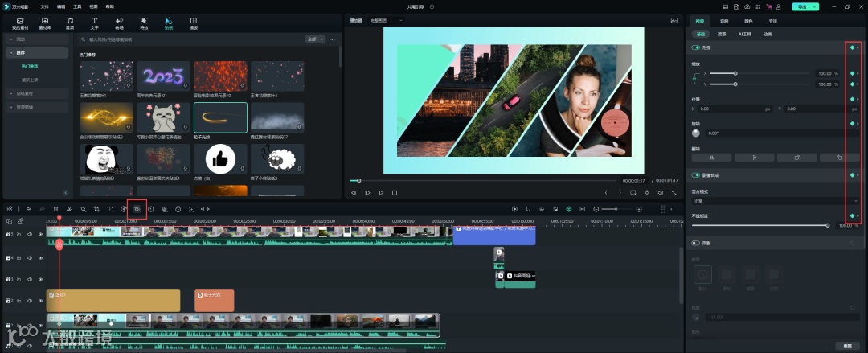The height and width of the screenshot is (353, 868).
Task: Open the 工具 menu
Action: tap(77, 6)
